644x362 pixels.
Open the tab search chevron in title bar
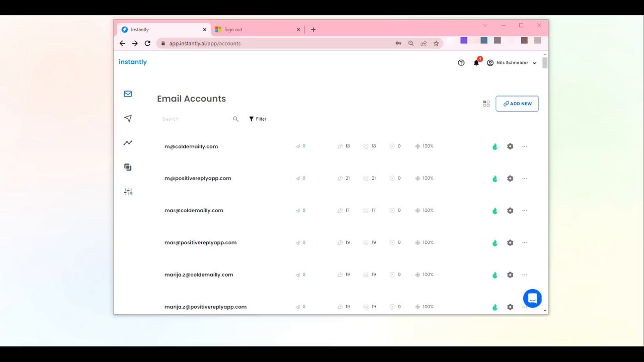pyautogui.click(x=485, y=26)
